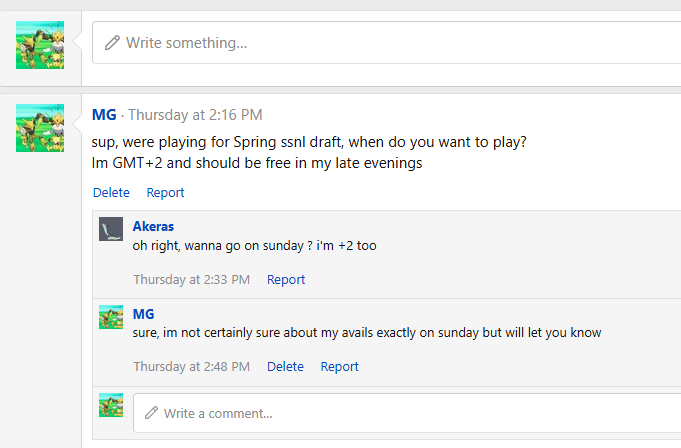Click the pencil icon in the comment box
681x448 pixels.
(152, 413)
